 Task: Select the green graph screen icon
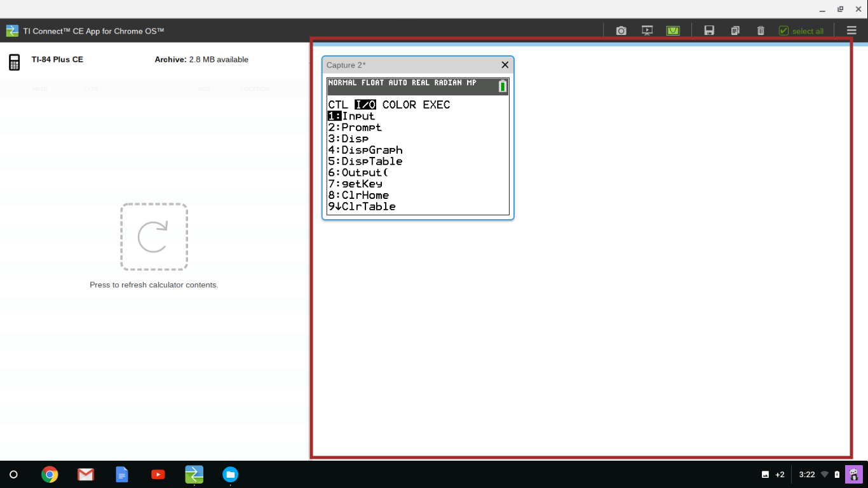point(673,30)
